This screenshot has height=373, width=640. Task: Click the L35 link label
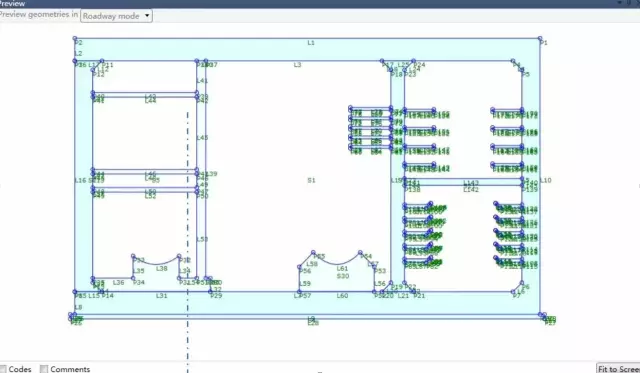(139, 271)
